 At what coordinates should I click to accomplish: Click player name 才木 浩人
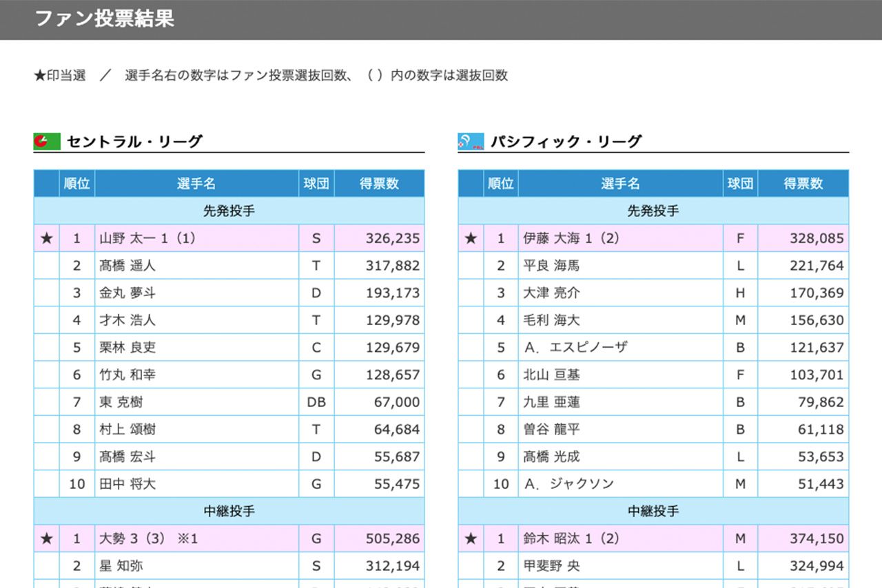tap(127, 320)
